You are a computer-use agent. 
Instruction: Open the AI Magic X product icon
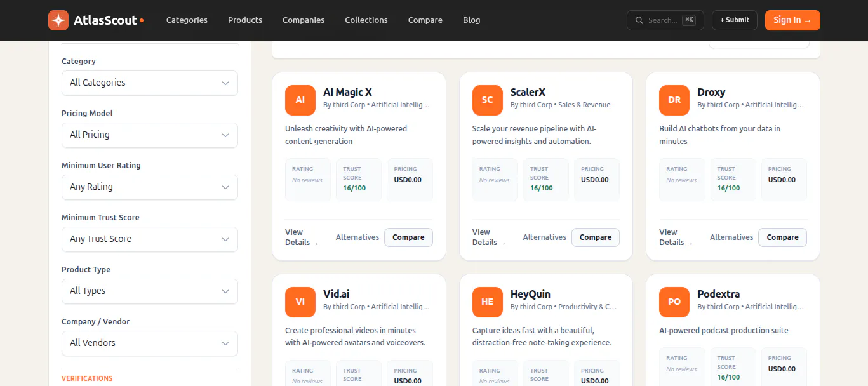(300, 100)
